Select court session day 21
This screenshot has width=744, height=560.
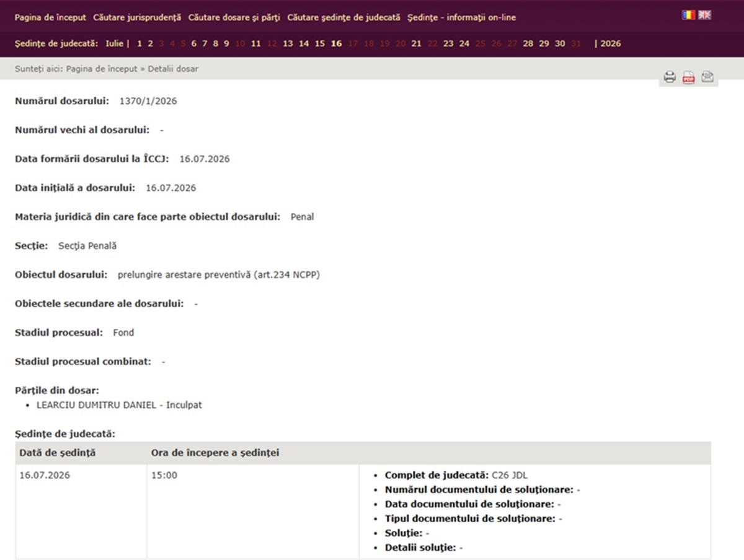click(x=416, y=43)
